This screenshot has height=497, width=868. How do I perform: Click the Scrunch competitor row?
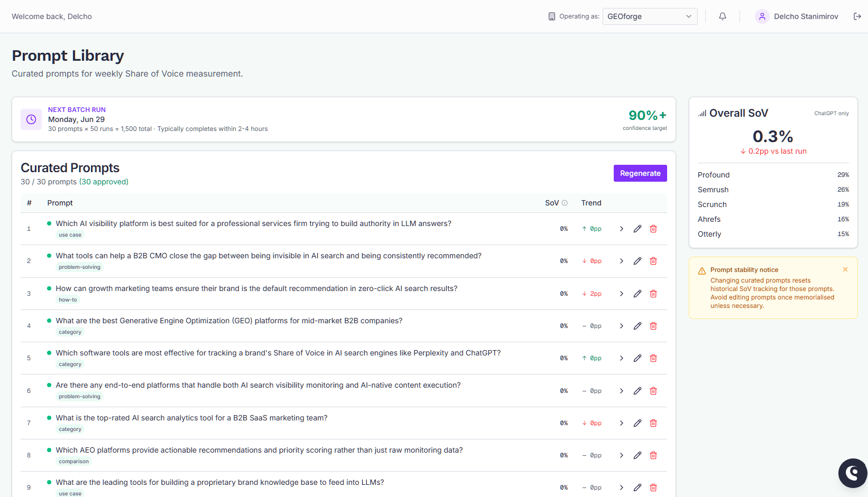click(773, 204)
